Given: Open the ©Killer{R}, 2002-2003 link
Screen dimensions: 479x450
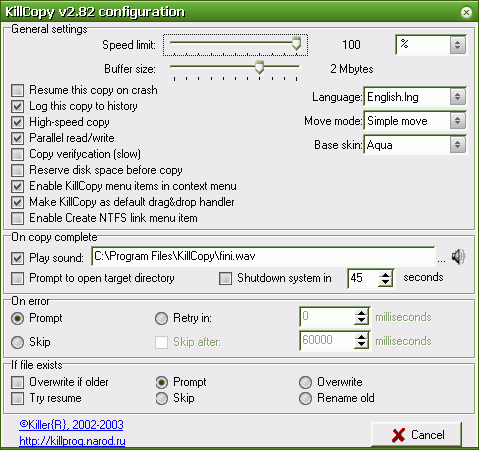Looking at the screenshot, I should pyautogui.click(x=71, y=425).
